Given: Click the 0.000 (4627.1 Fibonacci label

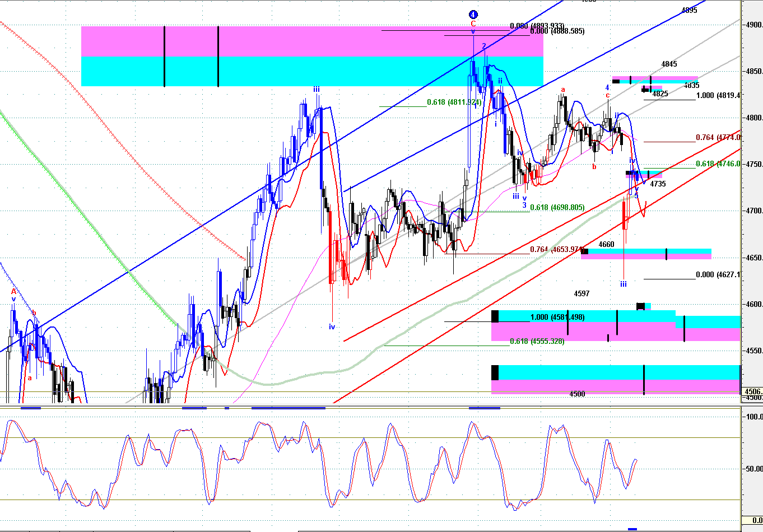Looking at the screenshot, I should [x=718, y=275].
